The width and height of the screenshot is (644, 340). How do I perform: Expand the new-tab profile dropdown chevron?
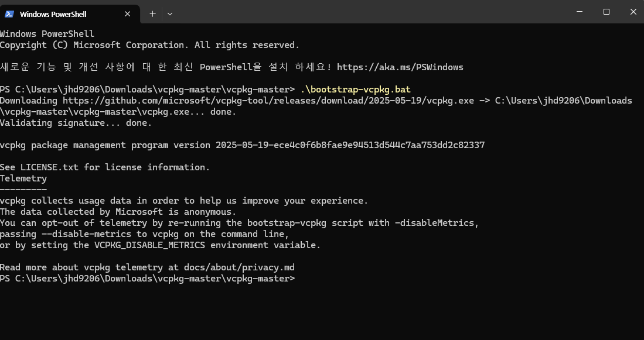coord(169,14)
